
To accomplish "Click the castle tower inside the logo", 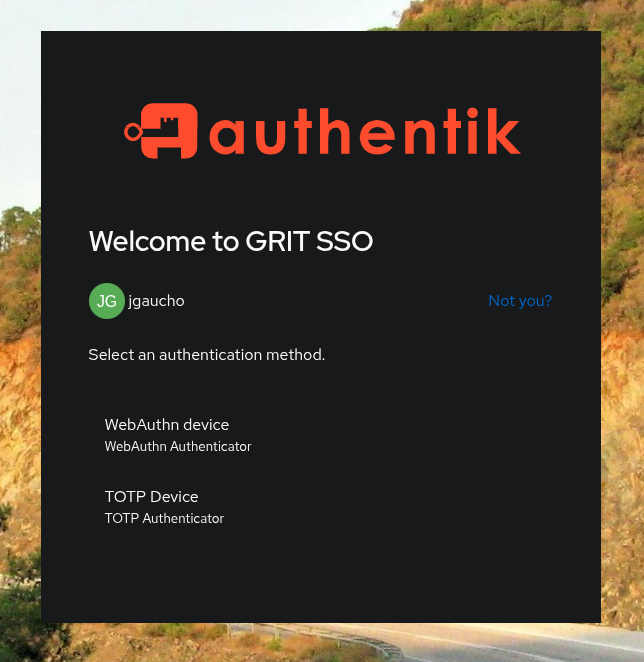I will coord(169,124).
